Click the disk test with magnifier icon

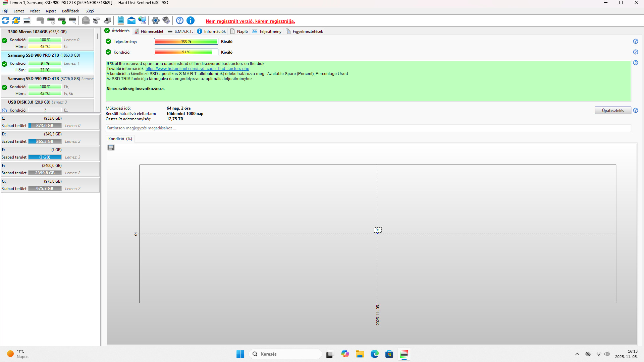(72, 21)
